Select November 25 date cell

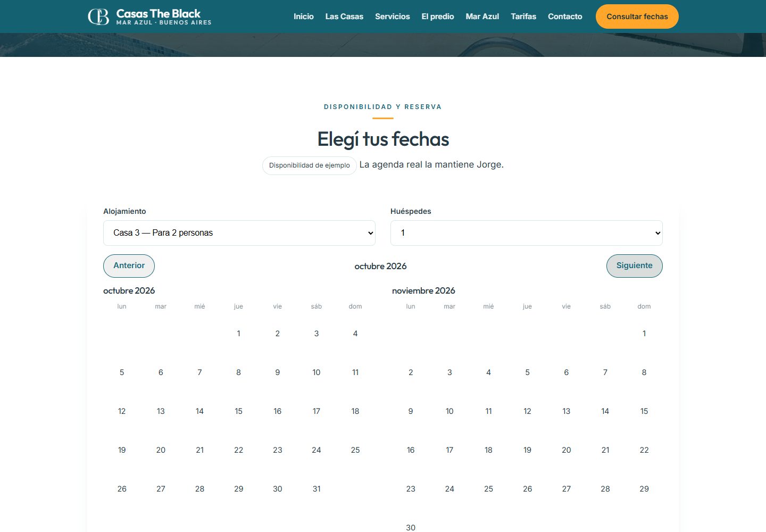point(488,489)
